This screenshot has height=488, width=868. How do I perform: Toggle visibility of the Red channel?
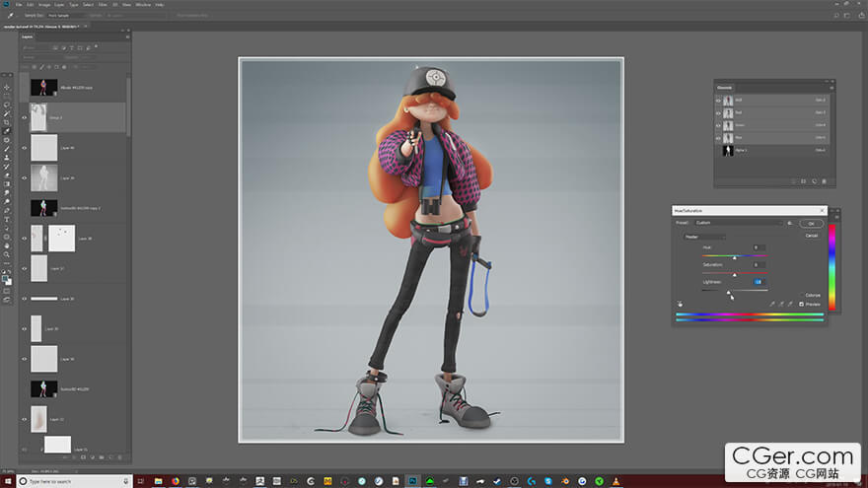(x=719, y=112)
